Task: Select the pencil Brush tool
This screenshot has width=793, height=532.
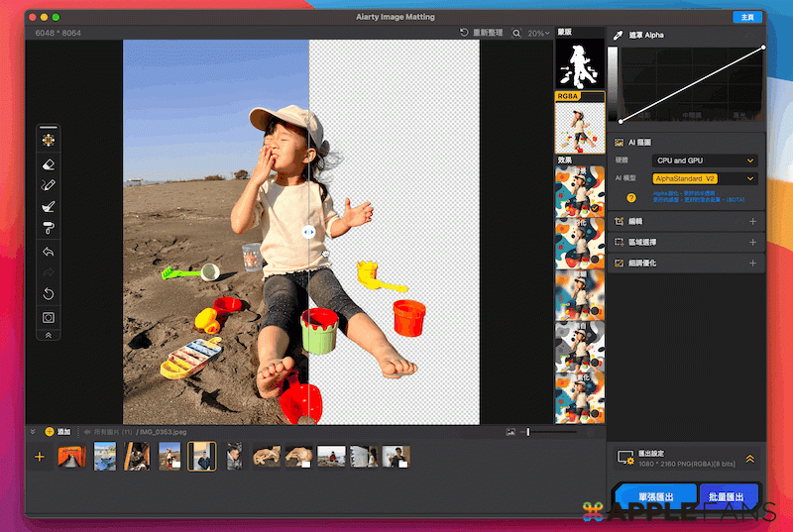Action: pyautogui.click(x=49, y=185)
